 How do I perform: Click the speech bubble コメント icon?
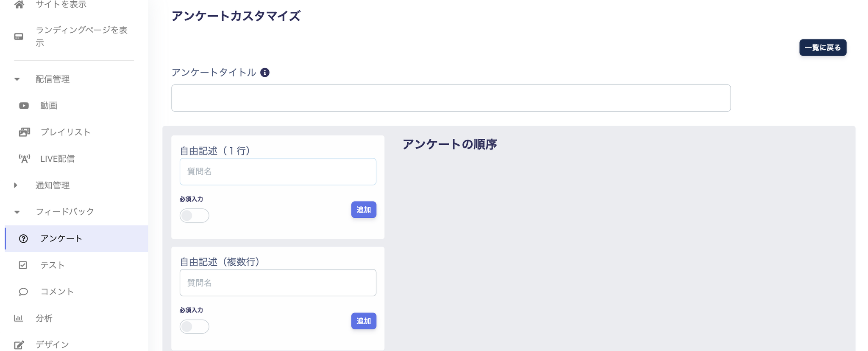pyautogui.click(x=23, y=292)
